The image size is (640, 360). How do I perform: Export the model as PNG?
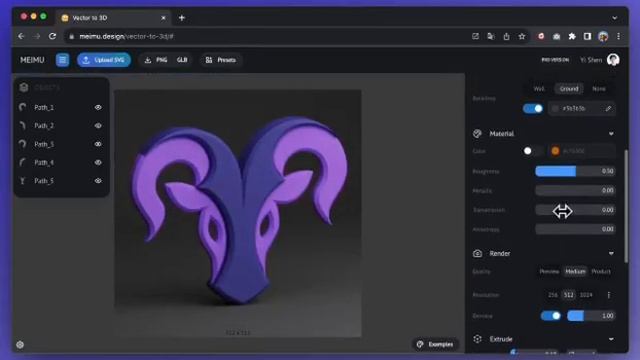(x=156, y=60)
